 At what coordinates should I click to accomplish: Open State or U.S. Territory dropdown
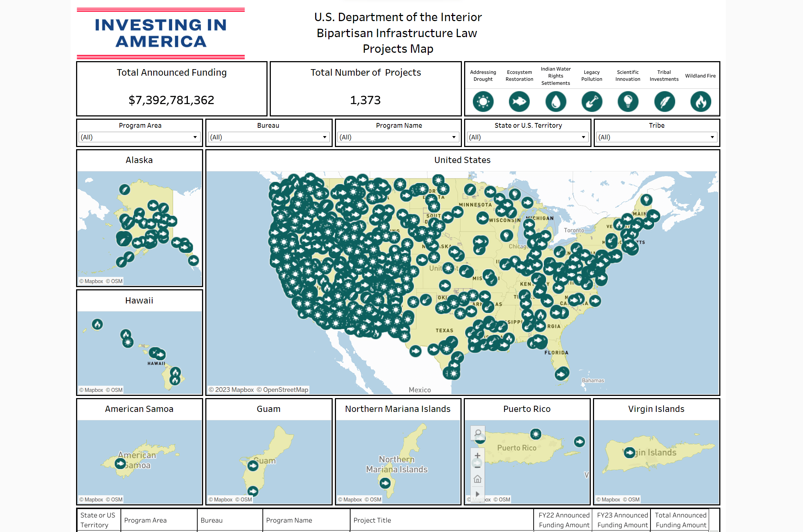[x=527, y=137]
